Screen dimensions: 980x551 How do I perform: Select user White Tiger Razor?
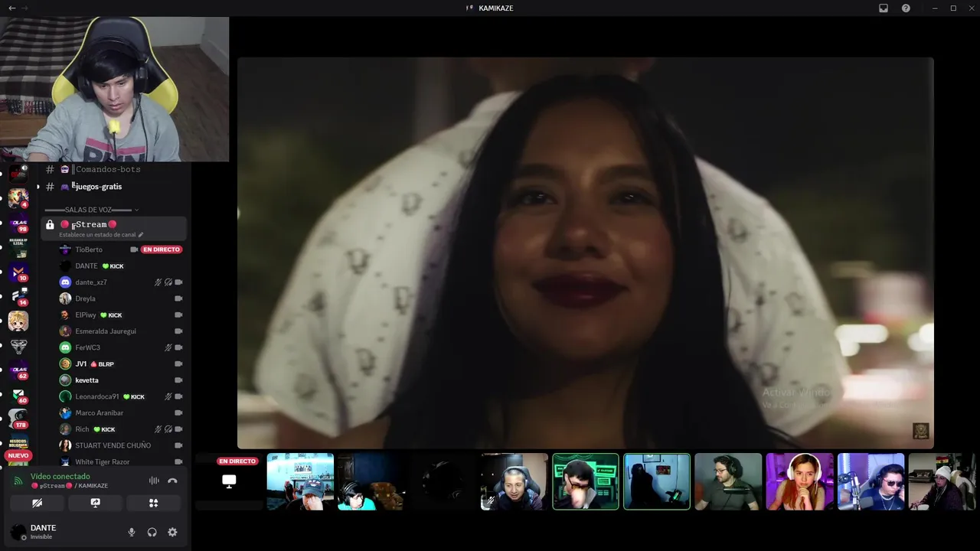[x=103, y=461]
